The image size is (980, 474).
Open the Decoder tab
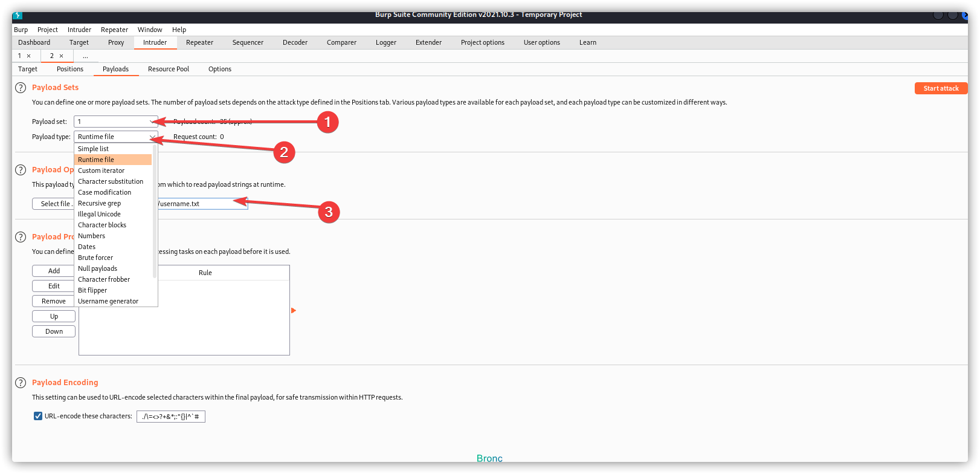(x=295, y=42)
